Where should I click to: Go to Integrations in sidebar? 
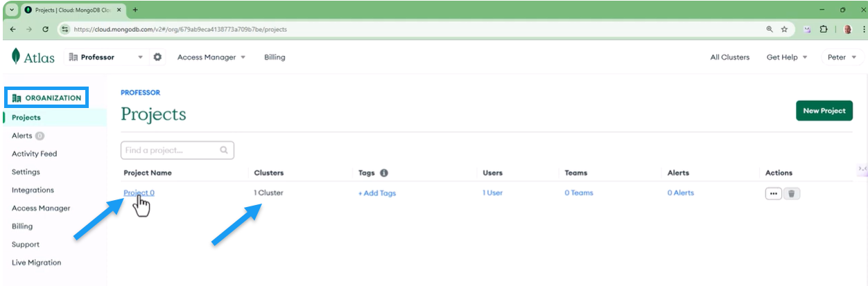(x=33, y=190)
